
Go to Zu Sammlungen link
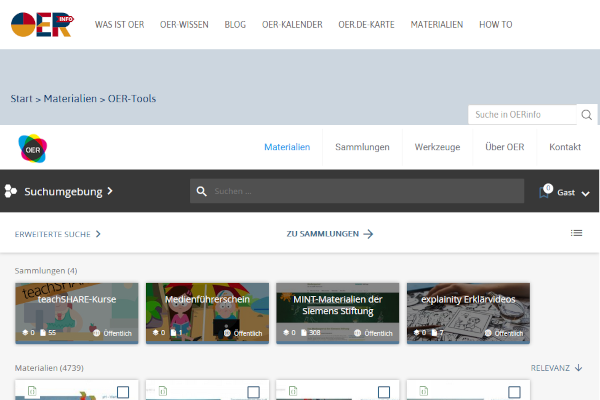(x=329, y=234)
